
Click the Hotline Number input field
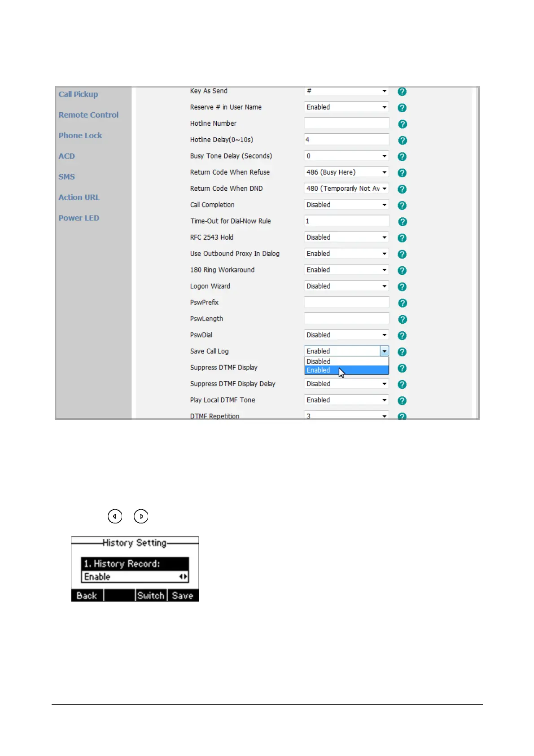tap(346, 123)
